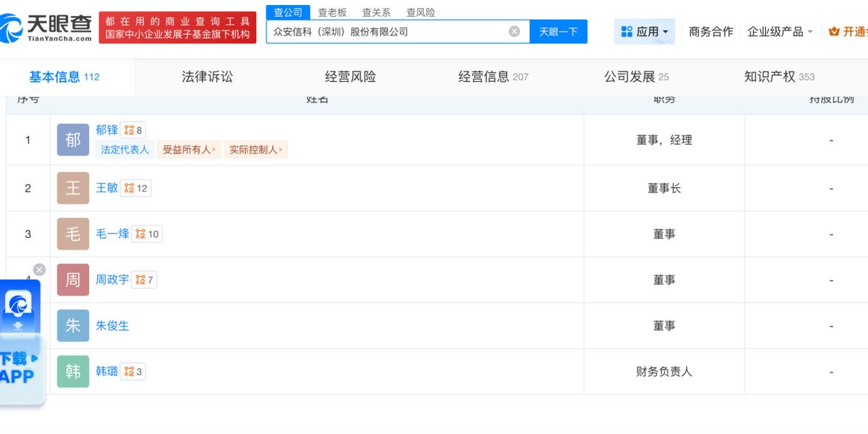Open 王敏's relation graph icon showing 12

coord(135,188)
